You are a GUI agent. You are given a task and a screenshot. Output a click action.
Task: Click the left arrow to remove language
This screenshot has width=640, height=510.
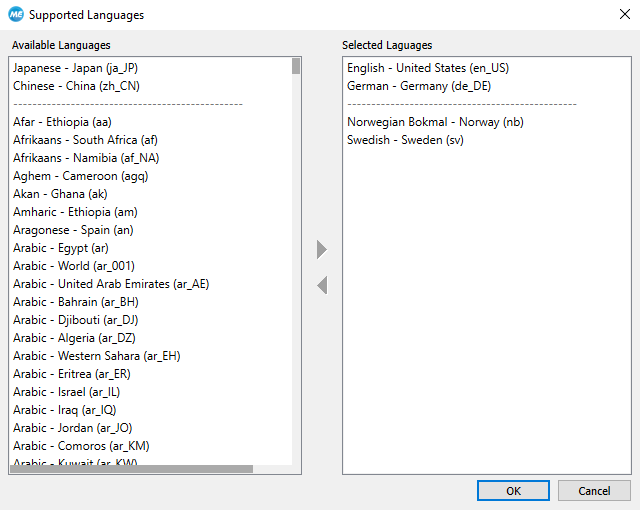pos(322,286)
